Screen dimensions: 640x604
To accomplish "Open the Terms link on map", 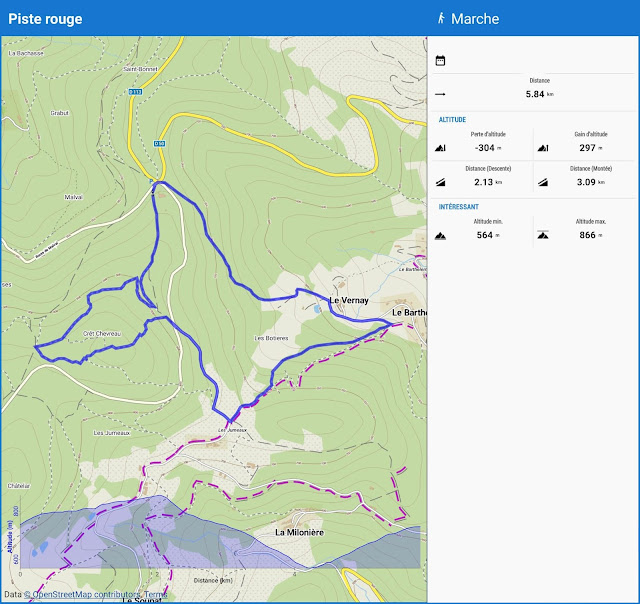I will click(156, 594).
